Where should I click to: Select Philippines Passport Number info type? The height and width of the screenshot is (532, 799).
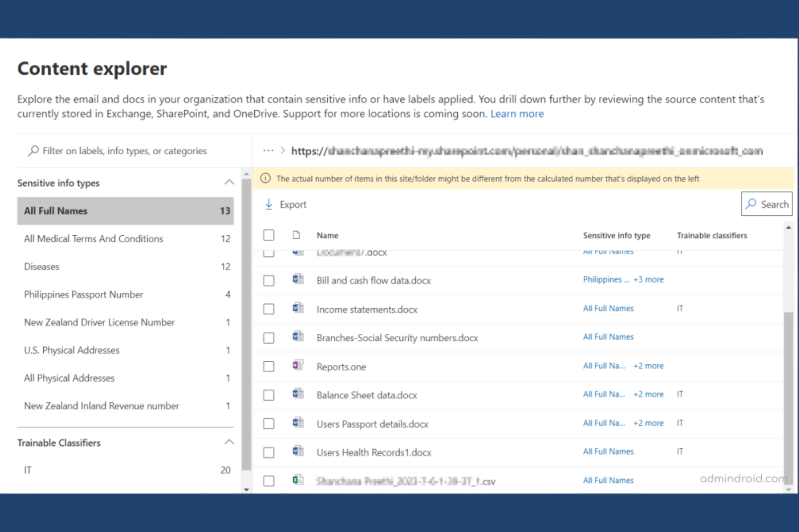pyautogui.click(x=83, y=294)
